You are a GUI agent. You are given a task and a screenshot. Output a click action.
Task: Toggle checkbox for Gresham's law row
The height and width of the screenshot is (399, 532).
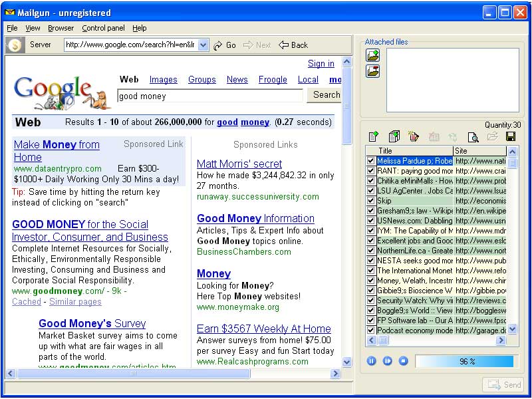pos(371,211)
